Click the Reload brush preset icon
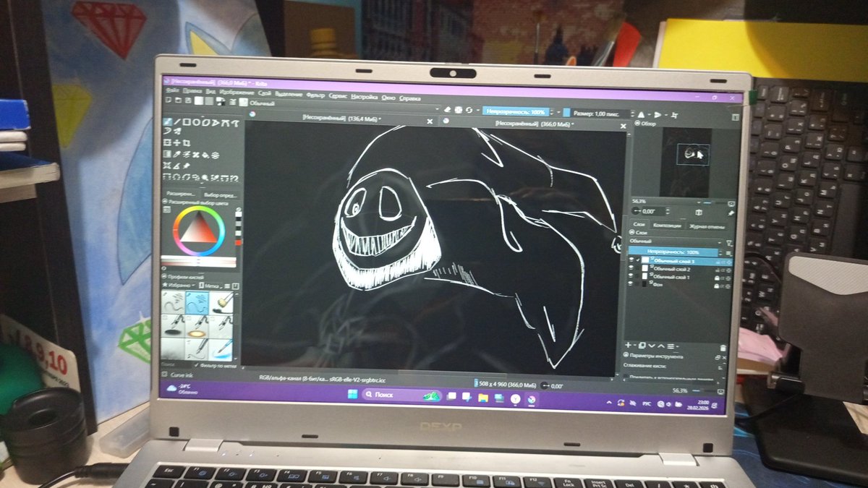The height and width of the screenshot is (488, 868). (x=469, y=111)
